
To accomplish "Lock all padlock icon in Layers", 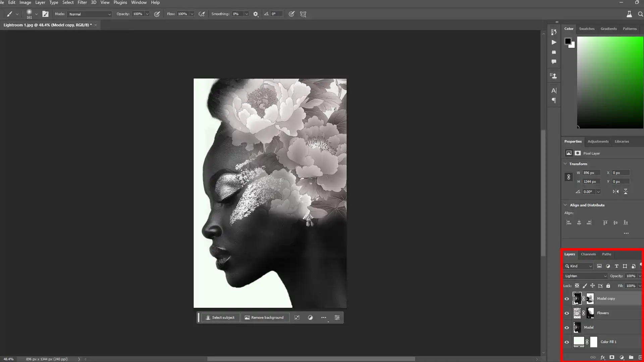I will (x=608, y=286).
